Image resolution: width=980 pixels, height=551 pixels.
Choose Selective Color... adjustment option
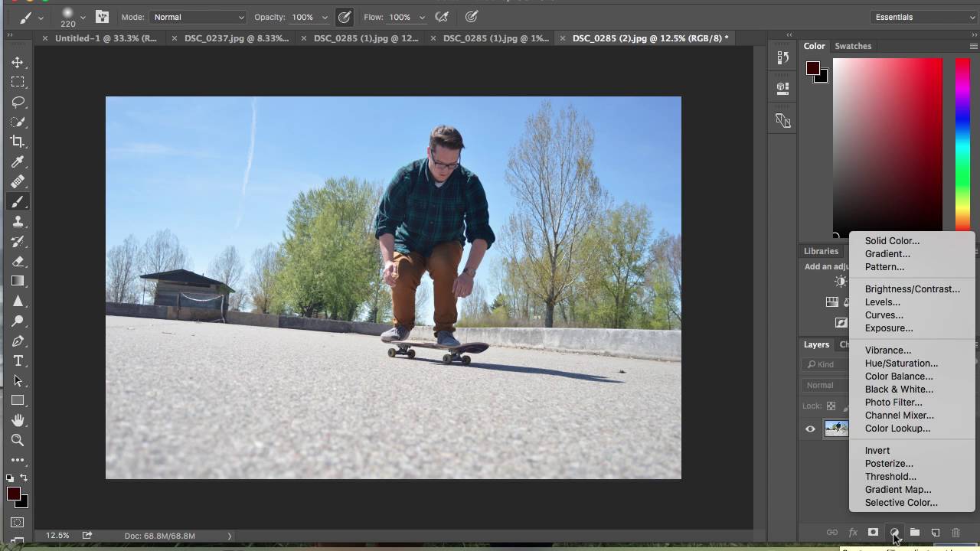click(x=901, y=503)
